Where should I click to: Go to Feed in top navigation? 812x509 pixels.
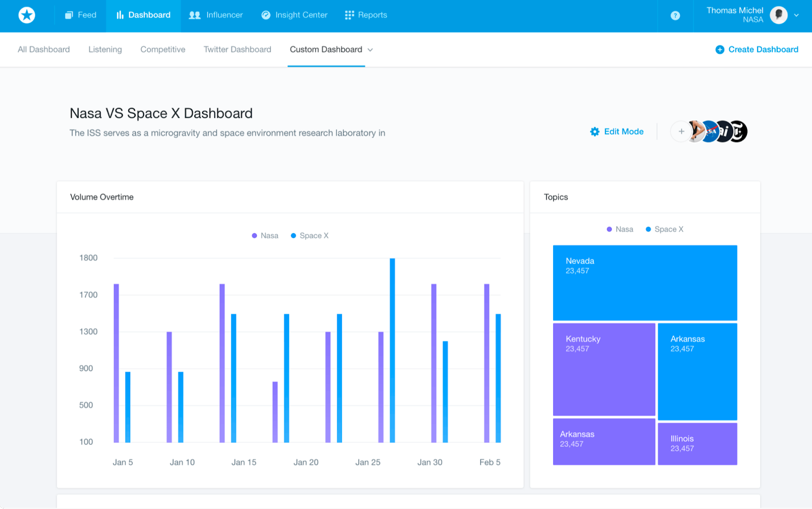[87, 15]
